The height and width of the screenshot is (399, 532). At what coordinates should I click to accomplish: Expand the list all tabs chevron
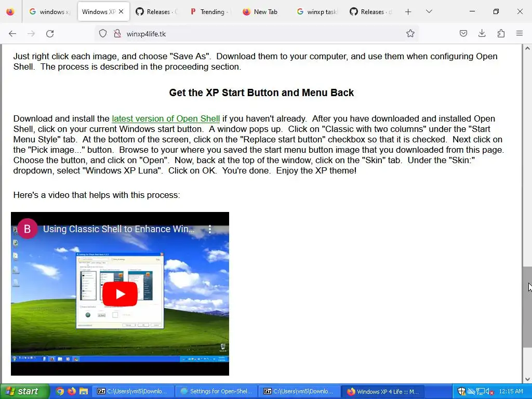point(429,11)
